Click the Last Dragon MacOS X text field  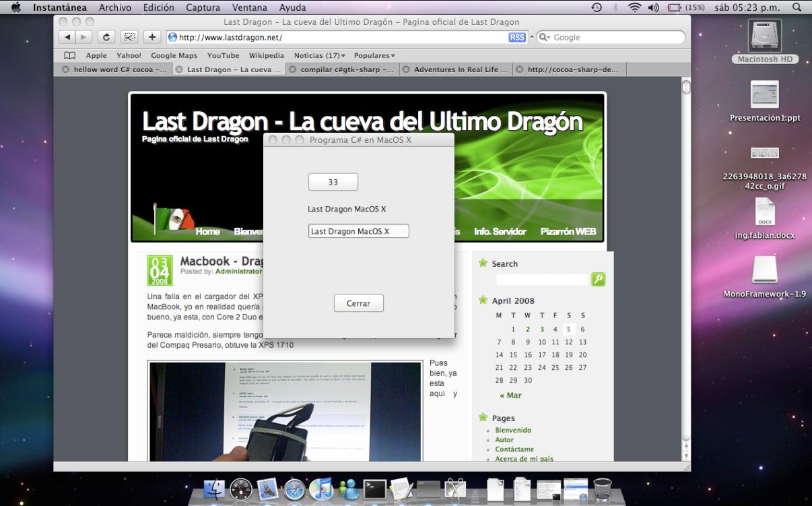pyautogui.click(x=358, y=231)
